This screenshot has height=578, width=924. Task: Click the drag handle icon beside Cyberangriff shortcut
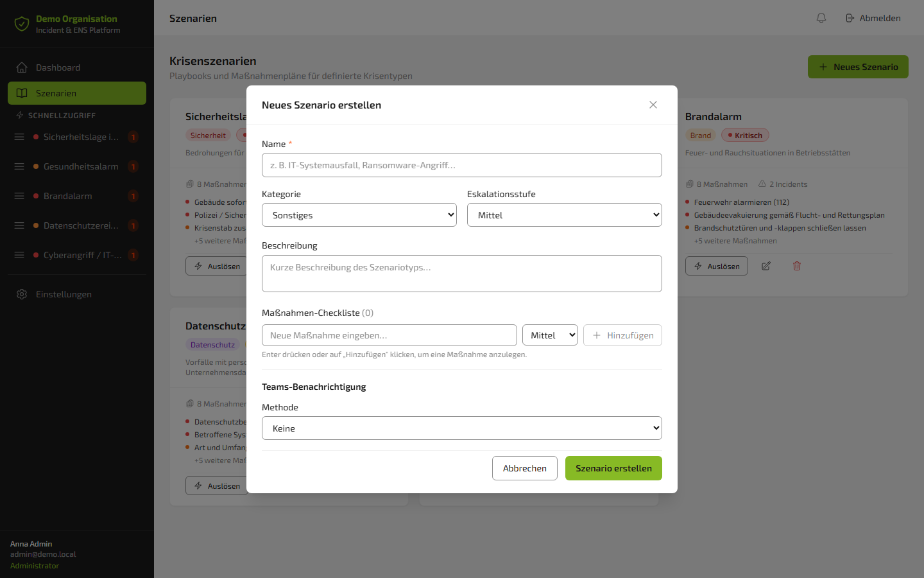point(19,255)
